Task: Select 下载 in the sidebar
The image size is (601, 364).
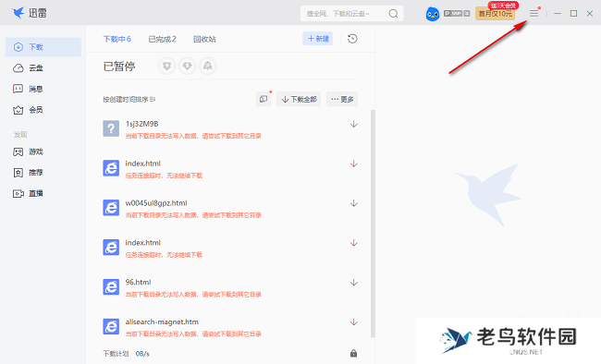Action: pyautogui.click(x=43, y=47)
